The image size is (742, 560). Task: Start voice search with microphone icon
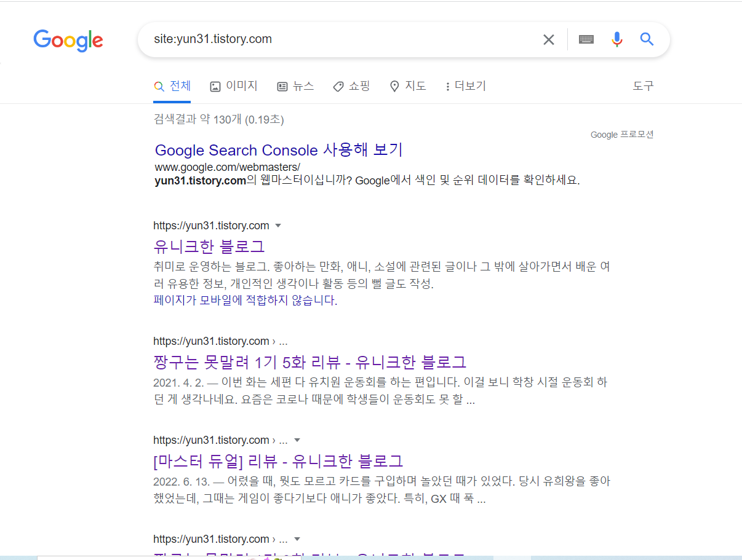(616, 39)
